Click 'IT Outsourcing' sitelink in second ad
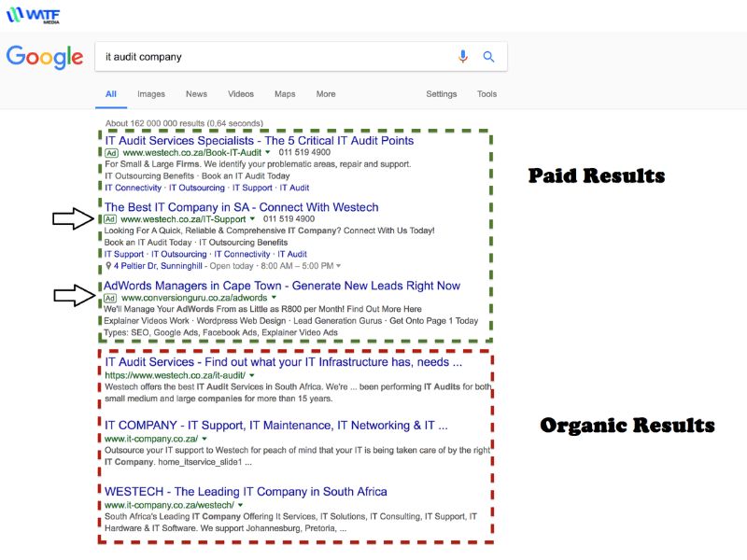Viewport: 747px width, 560px height. coord(179,254)
